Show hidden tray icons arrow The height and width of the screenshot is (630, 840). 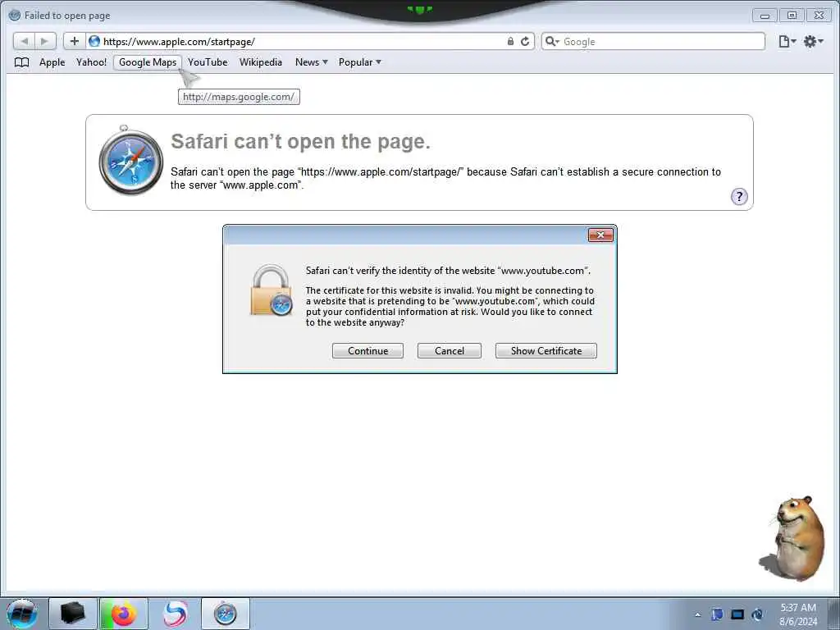[697, 614]
